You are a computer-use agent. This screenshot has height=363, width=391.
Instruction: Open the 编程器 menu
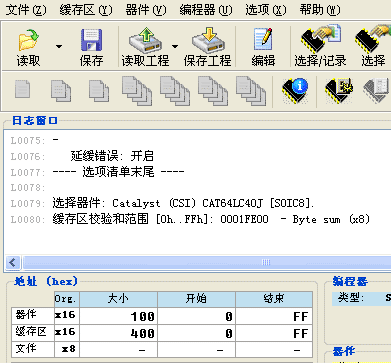[x=206, y=10]
